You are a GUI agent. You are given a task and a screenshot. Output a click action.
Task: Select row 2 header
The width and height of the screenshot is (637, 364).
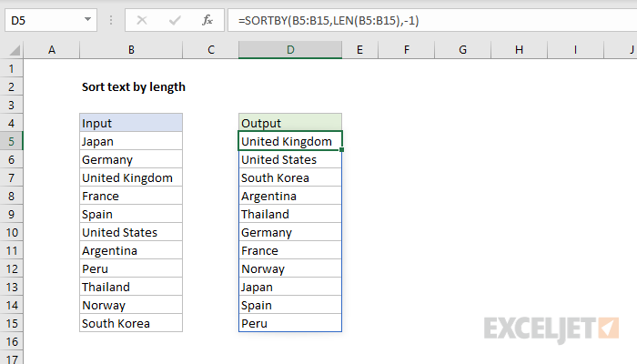(x=11, y=86)
